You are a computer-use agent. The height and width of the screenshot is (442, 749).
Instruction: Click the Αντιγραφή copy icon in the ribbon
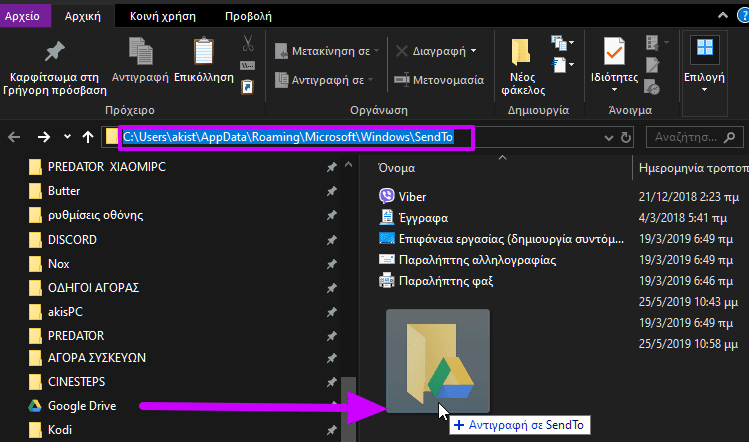coord(140,51)
